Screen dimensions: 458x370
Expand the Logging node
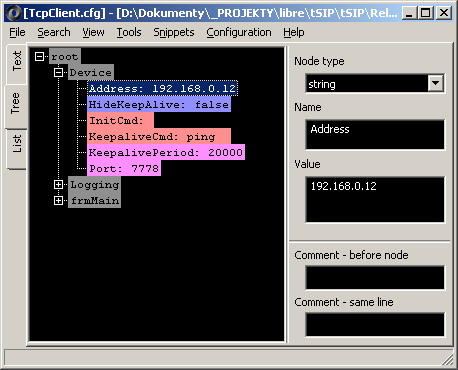pyautogui.click(x=58, y=184)
